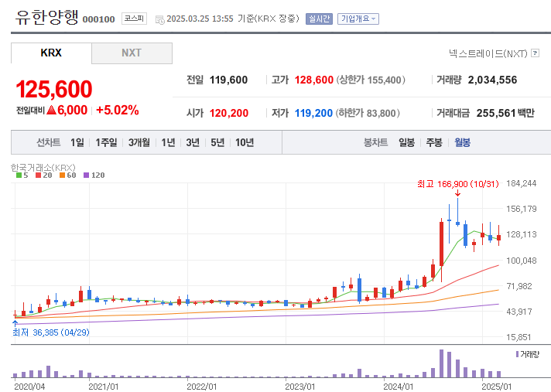Click the 저가 value 119,200
This screenshot has width=551, height=392.
(313, 114)
